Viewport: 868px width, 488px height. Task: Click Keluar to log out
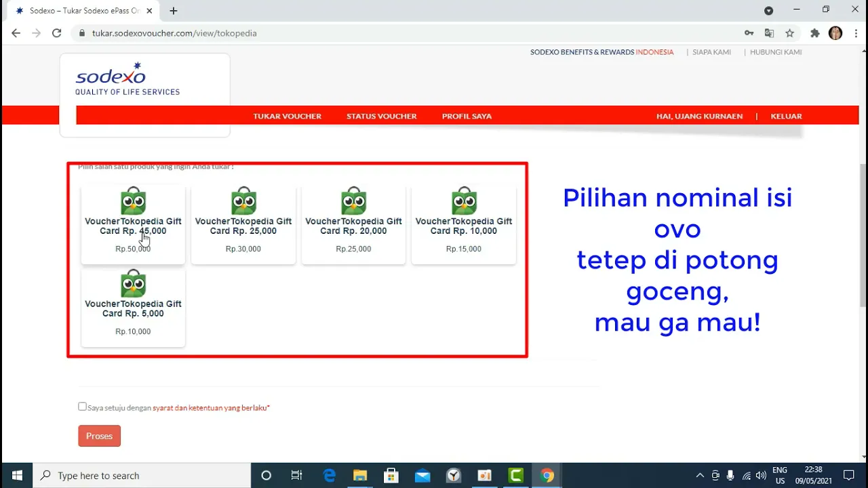(786, 116)
